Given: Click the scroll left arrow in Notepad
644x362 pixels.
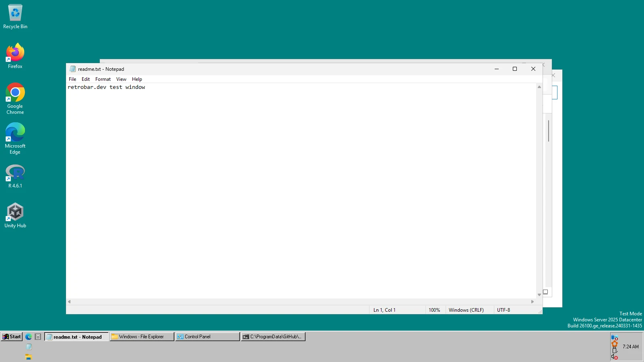Looking at the screenshot, I should pyautogui.click(x=69, y=302).
